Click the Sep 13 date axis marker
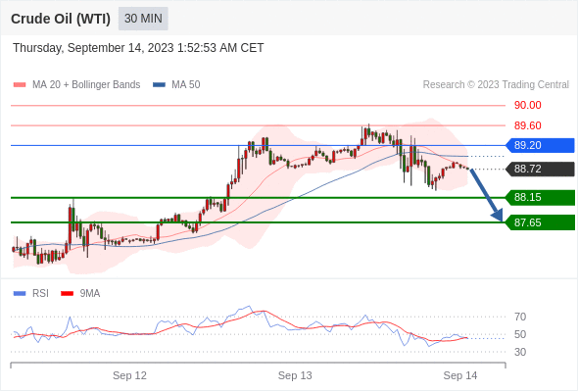Image resolution: width=578 pixels, height=392 pixels. pos(295,375)
